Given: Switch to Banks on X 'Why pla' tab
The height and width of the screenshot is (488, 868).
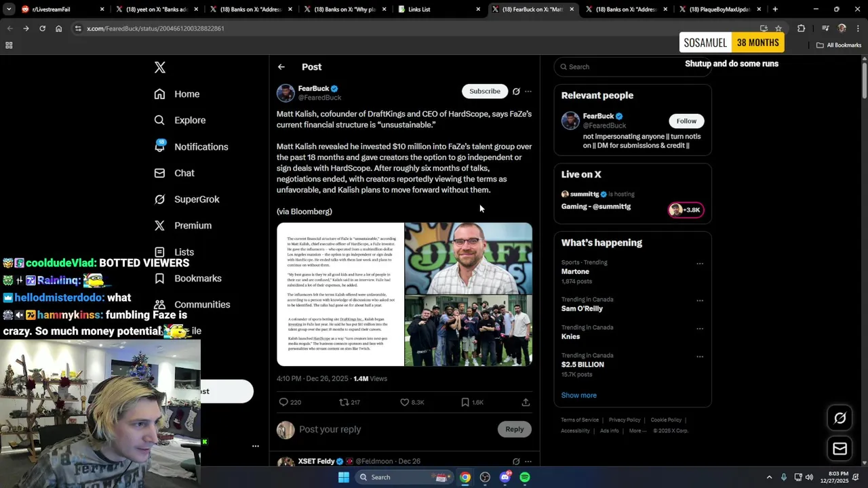Looking at the screenshot, I should (344, 9).
